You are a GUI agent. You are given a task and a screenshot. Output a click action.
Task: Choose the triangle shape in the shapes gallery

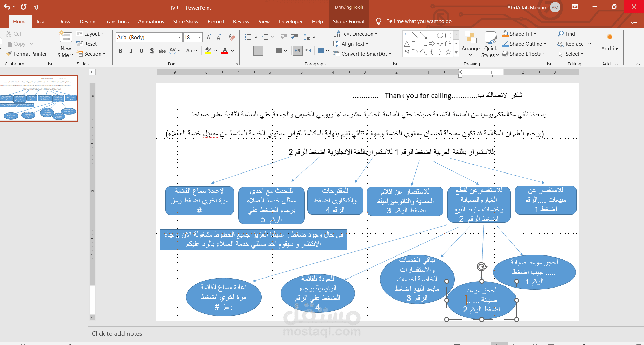407,44
